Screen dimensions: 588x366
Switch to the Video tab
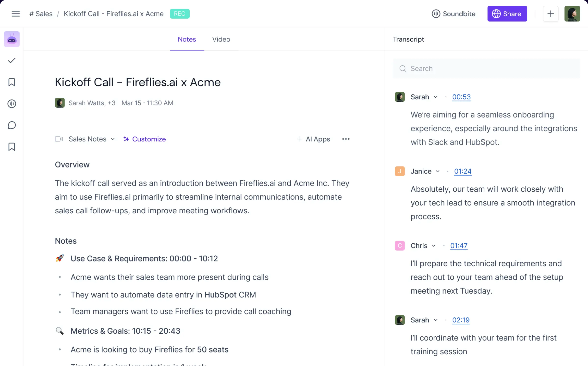[221, 39]
